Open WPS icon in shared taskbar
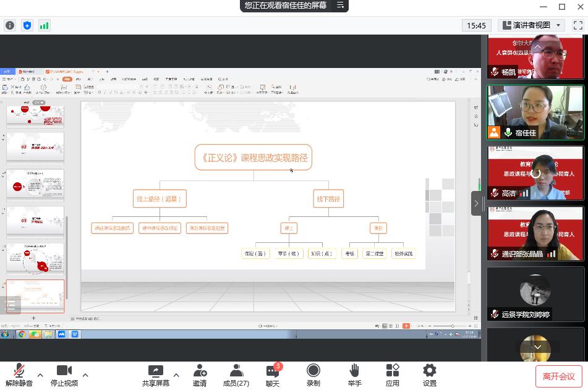Screen dimensions: 588x390 pyautogui.click(x=75, y=334)
